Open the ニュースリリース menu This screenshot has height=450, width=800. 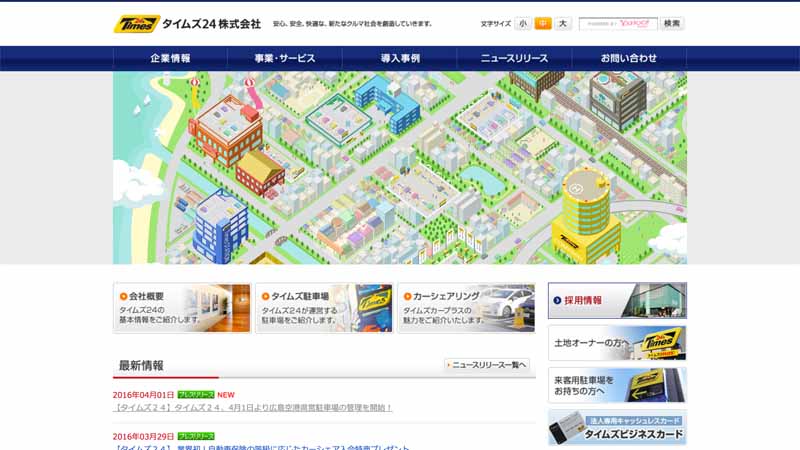point(514,58)
